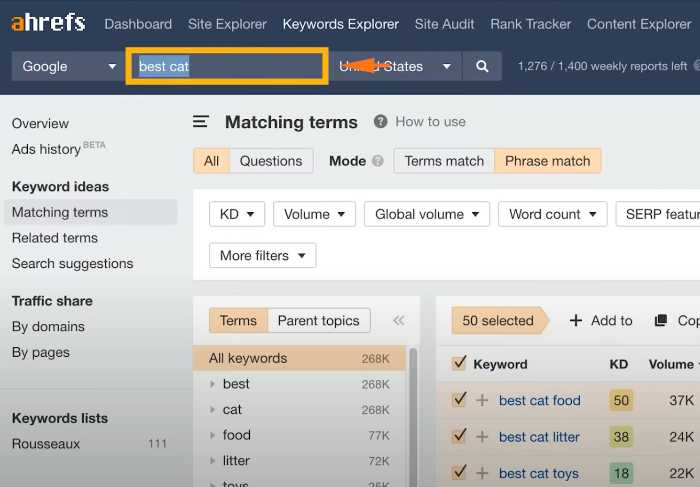This screenshot has width=700, height=487.
Task: Click the ahrefs logo
Action: 48,23
